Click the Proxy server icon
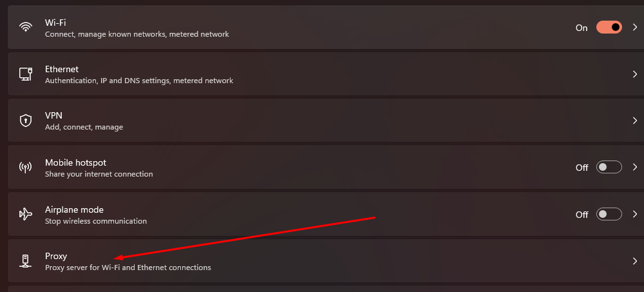This screenshot has height=292, width=644. pyautogui.click(x=26, y=261)
